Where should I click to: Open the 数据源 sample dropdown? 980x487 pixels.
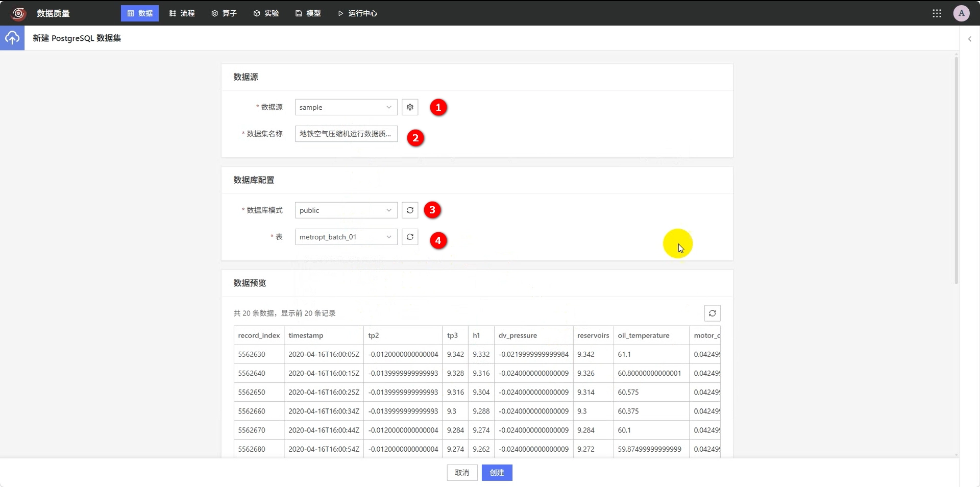tap(346, 107)
